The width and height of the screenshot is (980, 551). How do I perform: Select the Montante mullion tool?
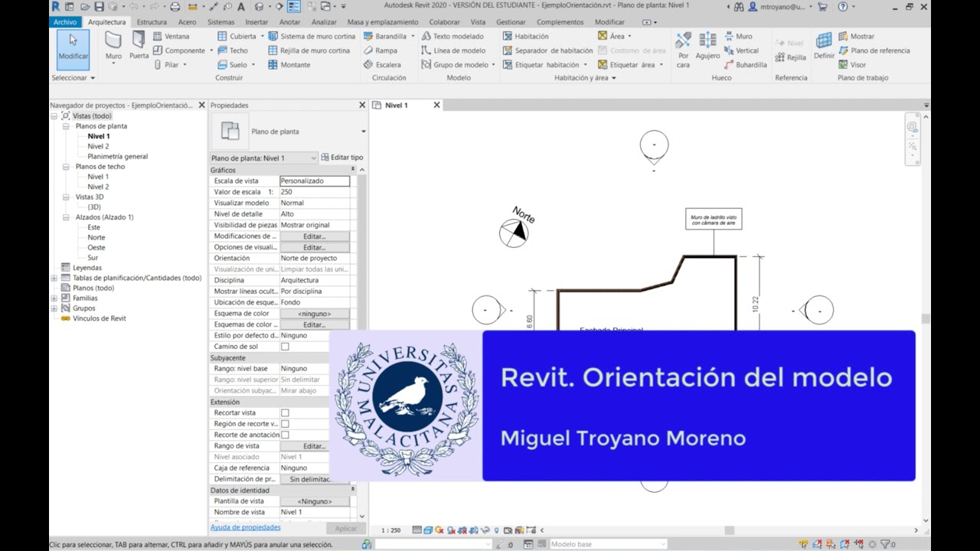coord(289,65)
